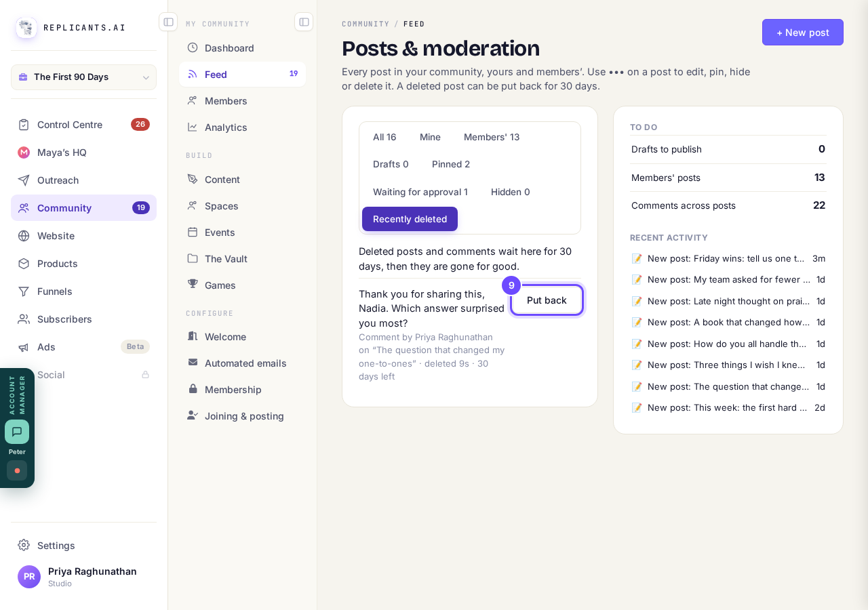This screenshot has width=868, height=610.
Task: Click the Account Manager chat icon
Action: (17, 432)
